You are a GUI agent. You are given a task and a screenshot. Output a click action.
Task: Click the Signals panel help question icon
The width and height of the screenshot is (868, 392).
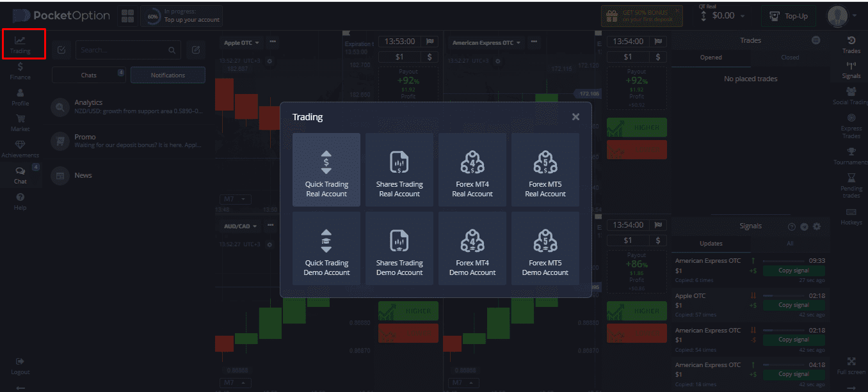(792, 226)
